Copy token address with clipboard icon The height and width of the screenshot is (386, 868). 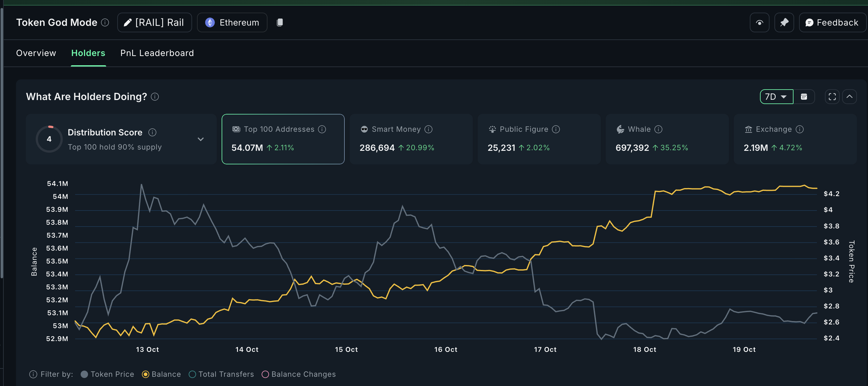pos(280,22)
